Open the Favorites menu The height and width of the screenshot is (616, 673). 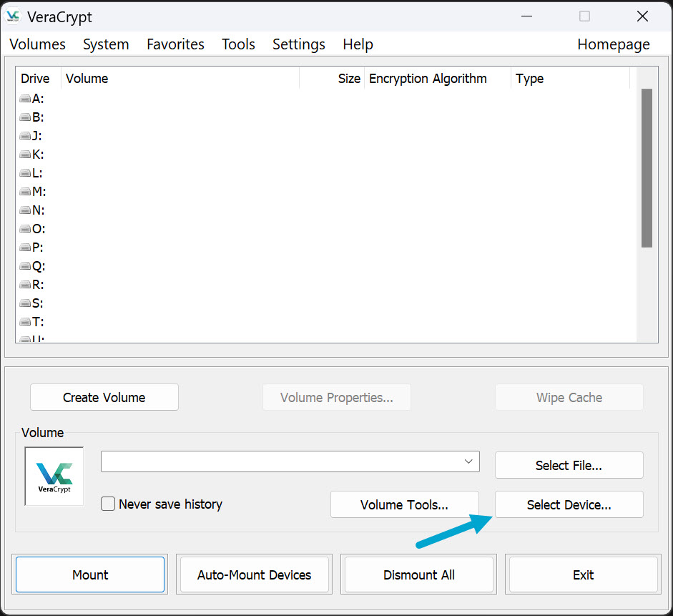point(175,44)
